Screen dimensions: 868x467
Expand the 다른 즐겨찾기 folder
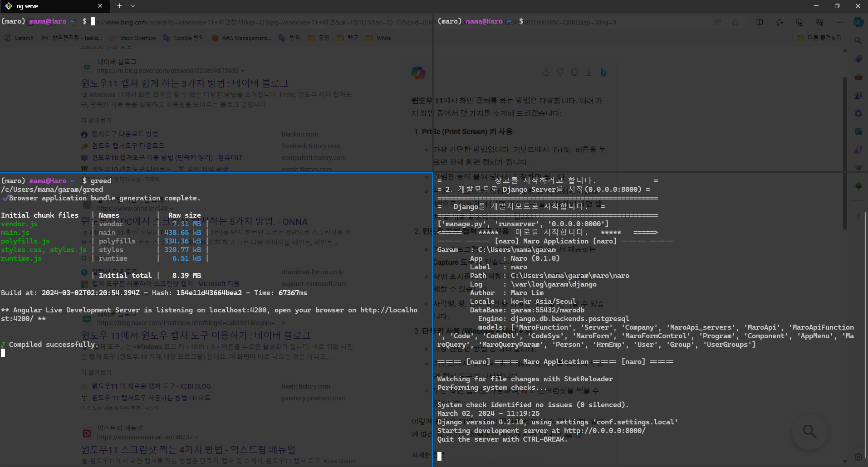coord(819,38)
